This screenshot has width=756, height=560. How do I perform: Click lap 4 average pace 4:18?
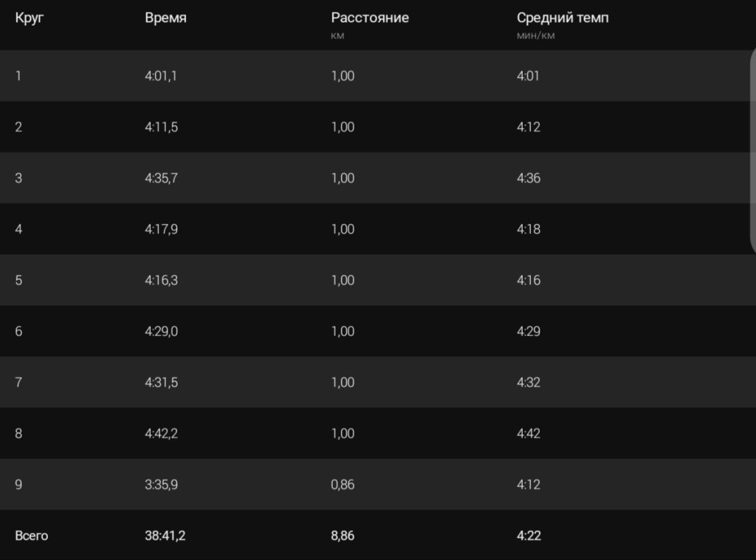(529, 229)
